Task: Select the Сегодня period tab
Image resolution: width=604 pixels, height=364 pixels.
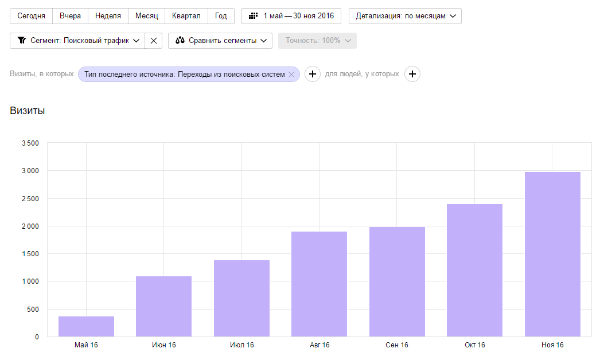Action: tap(31, 16)
